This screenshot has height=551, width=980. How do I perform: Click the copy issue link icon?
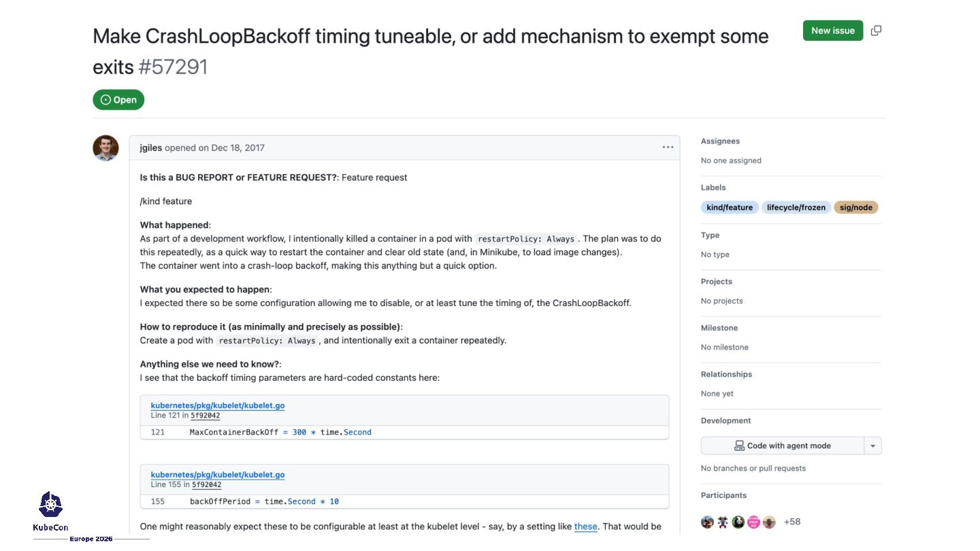876,31
